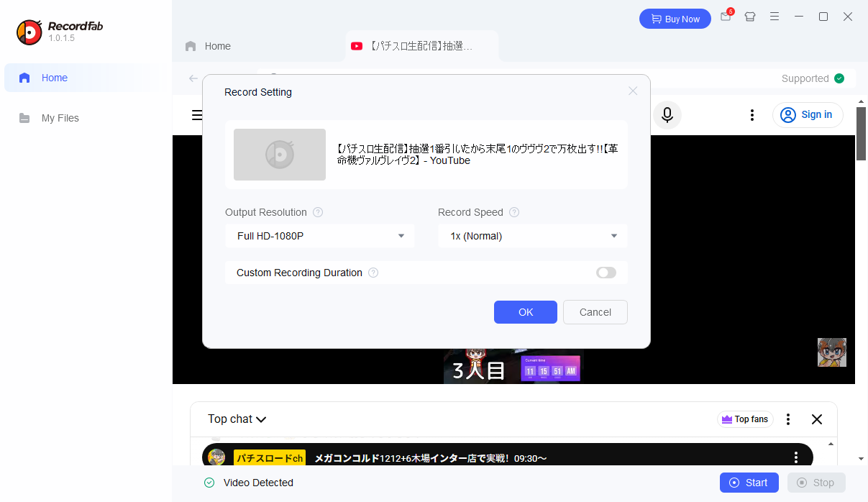Confirm settings by clicking OK
Viewport: 868px width, 502px height.
(525, 312)
